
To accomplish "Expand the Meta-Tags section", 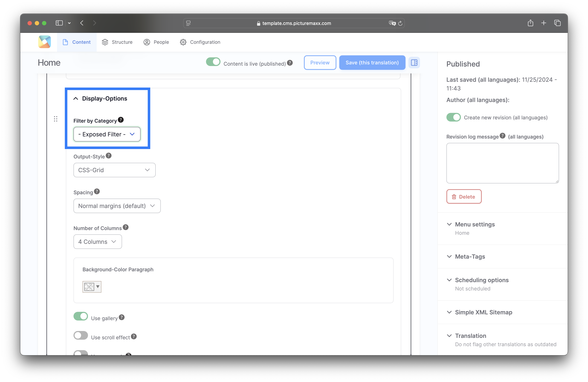I will (470, 257).
